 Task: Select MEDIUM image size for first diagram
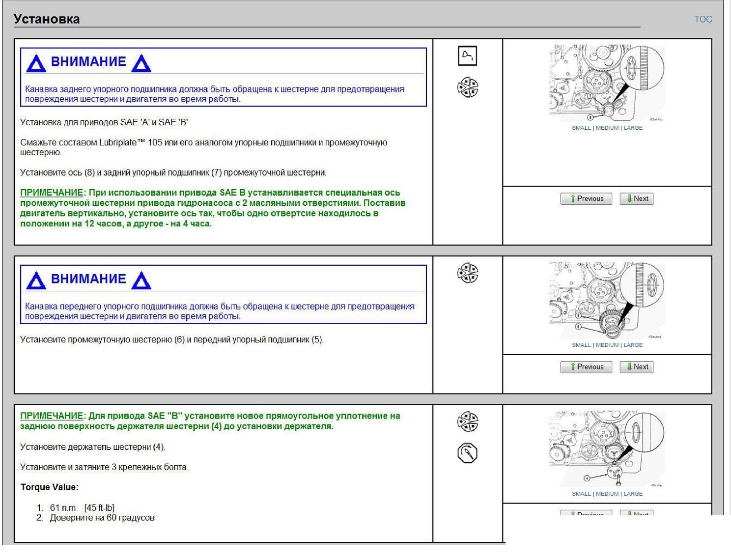[607, 128]
